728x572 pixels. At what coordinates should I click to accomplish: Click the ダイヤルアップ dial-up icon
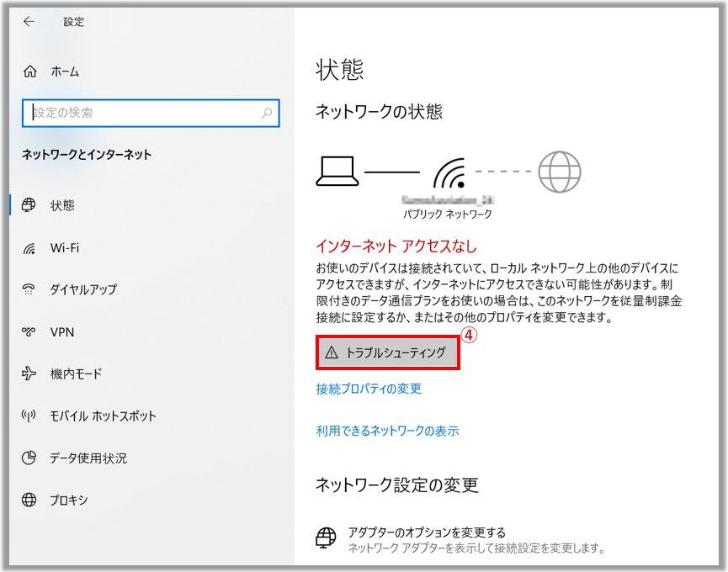pos(29,289)
